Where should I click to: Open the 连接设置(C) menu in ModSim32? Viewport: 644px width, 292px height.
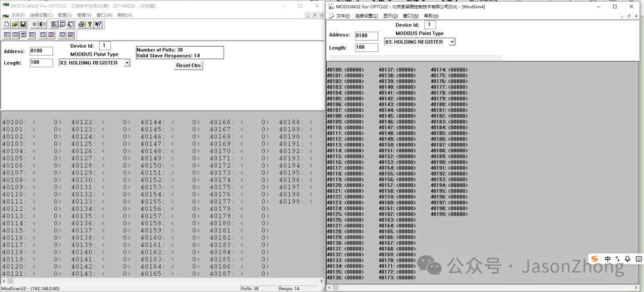366,16
